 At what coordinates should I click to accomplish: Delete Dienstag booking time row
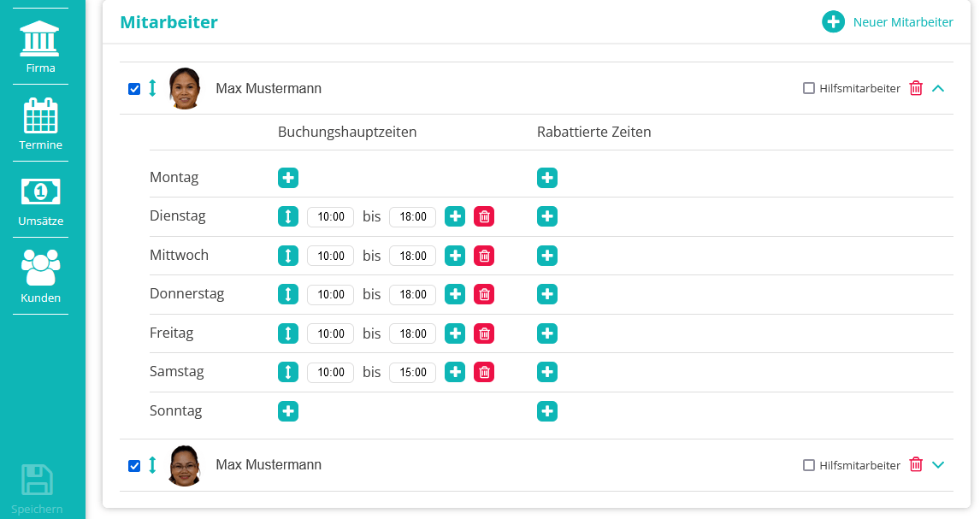pos(484,216)
